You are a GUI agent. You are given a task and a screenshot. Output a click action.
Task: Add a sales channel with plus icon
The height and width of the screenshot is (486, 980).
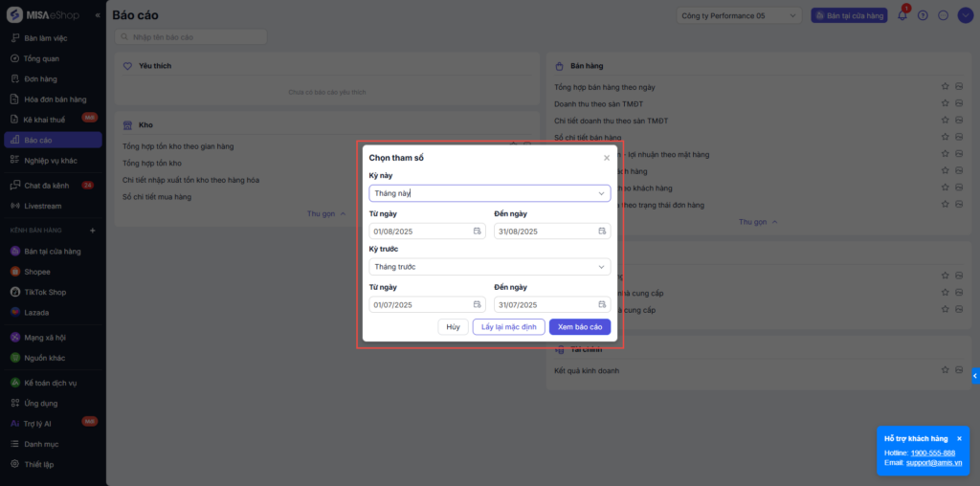click(x=93, y=231)
